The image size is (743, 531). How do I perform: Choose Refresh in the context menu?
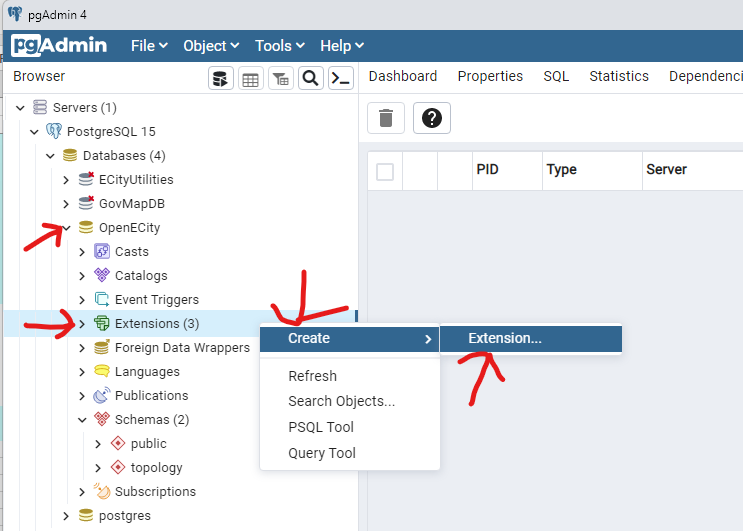tap(350, 376)
